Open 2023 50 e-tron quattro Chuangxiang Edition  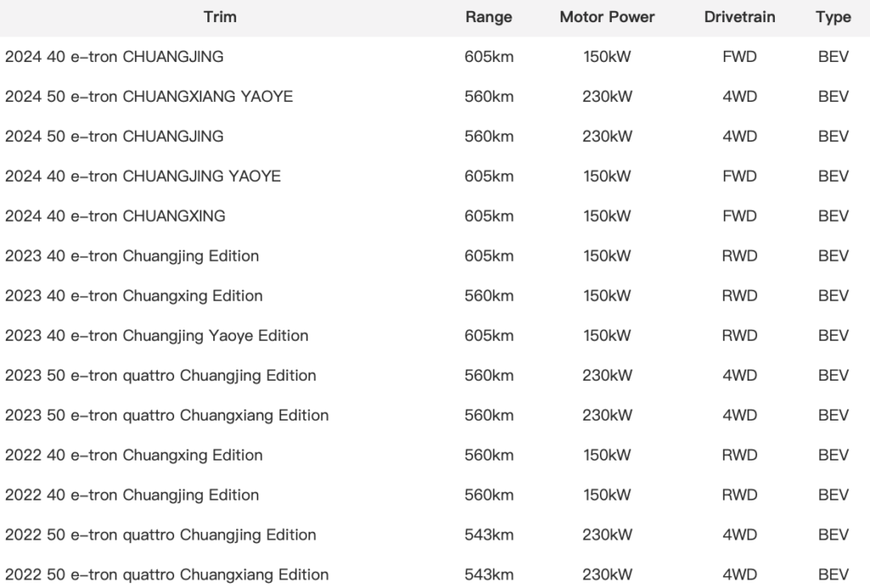click(167, 416)
